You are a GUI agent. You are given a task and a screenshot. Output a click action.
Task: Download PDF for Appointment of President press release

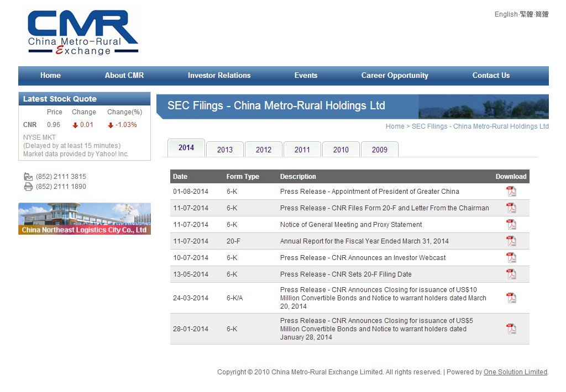click(x=511, y=192)
